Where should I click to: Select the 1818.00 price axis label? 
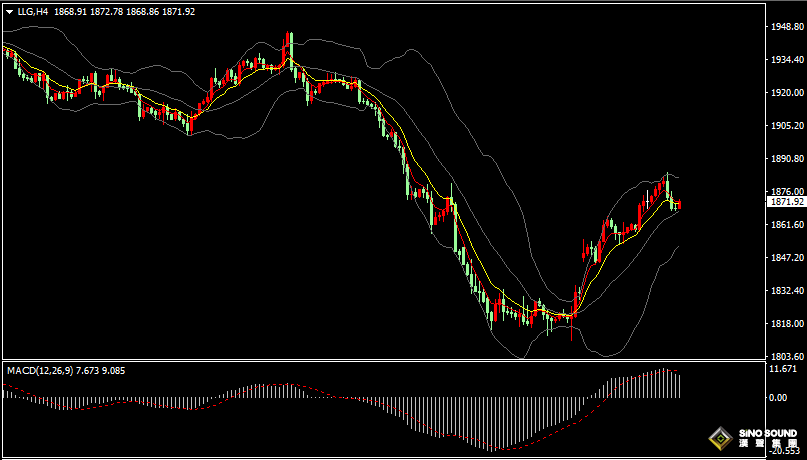[786, 324]
